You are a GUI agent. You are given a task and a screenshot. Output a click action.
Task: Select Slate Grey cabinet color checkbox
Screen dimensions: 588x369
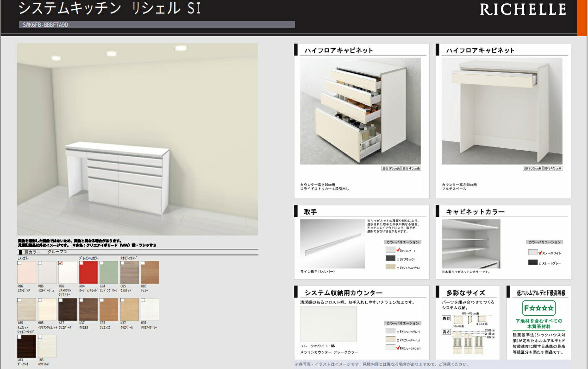tap(540, 263)
